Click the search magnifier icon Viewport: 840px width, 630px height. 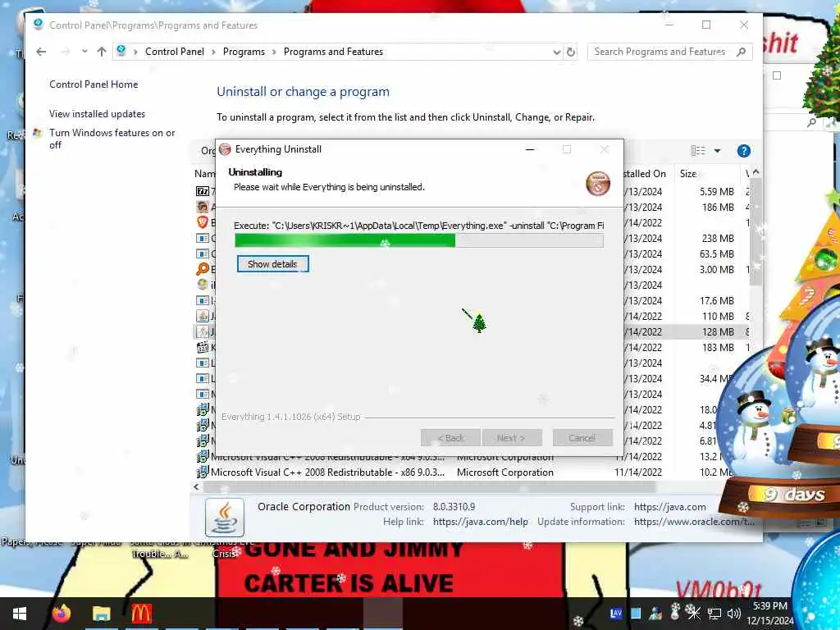click(x=741, y=52)
